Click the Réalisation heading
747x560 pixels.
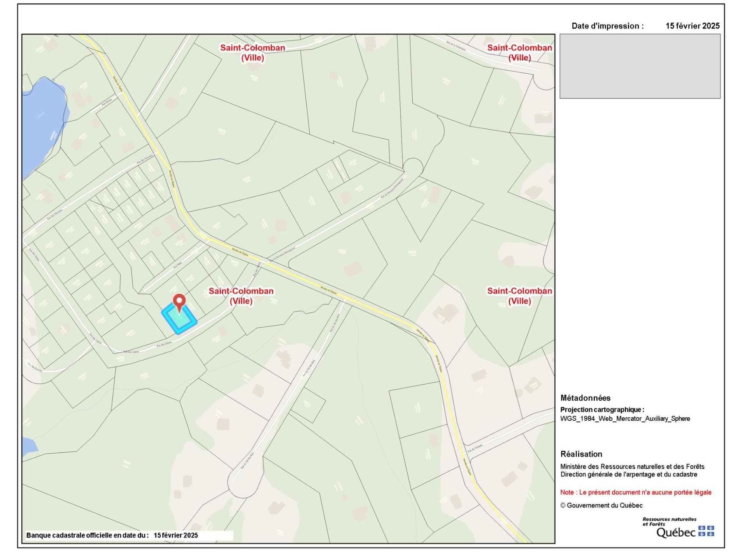click(x=581, y=454)
